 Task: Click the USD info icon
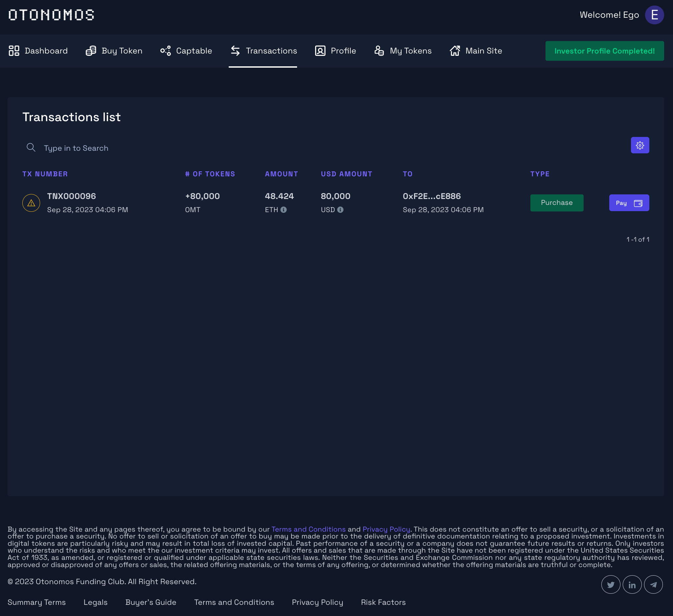[x=340, y=209]
